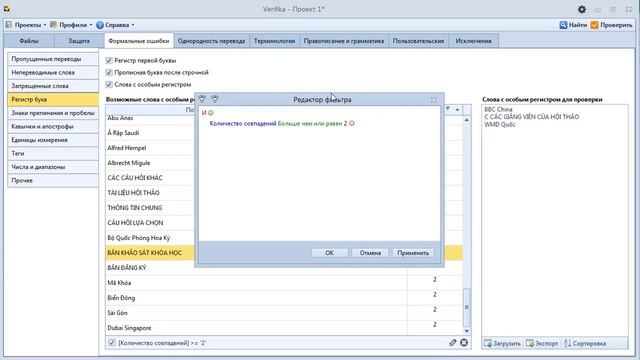Open the Исключения tab
Image resolution: width=640 pixels, height=360 pixels.
473,41
